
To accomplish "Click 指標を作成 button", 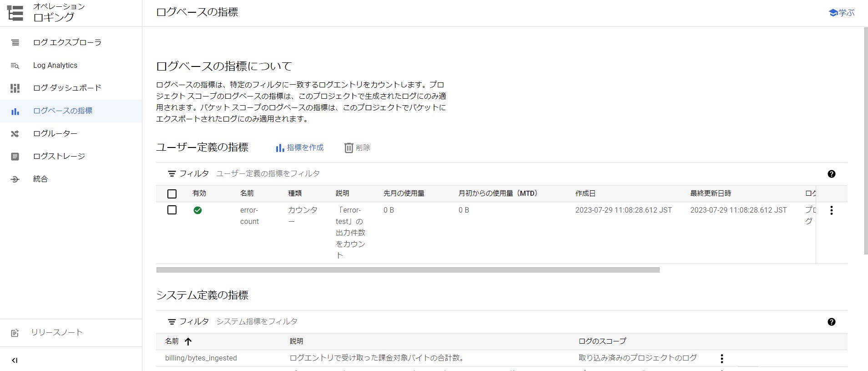I will point(300,147).
